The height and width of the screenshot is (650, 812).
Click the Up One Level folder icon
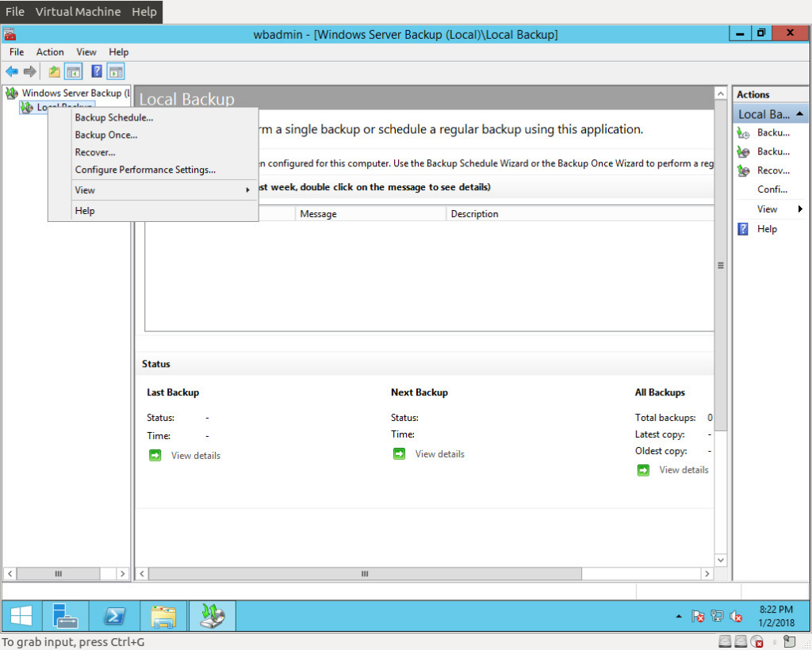click(x=55, y=71)
